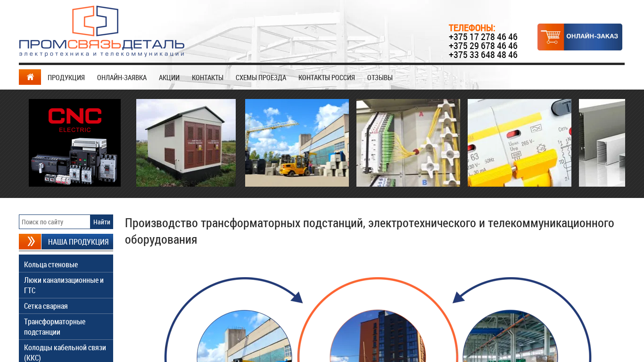Open Люки канализационные и ГТС category
Viewport: 644px width, 362px height.
tap(66, 285)
